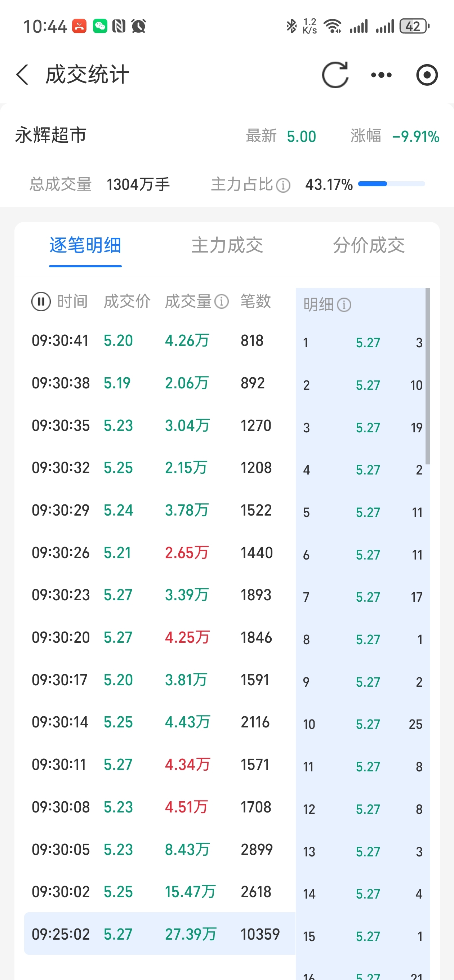Tap the WeChat notification icon
The width and height of the screenshot is (454, 980).
100,26
